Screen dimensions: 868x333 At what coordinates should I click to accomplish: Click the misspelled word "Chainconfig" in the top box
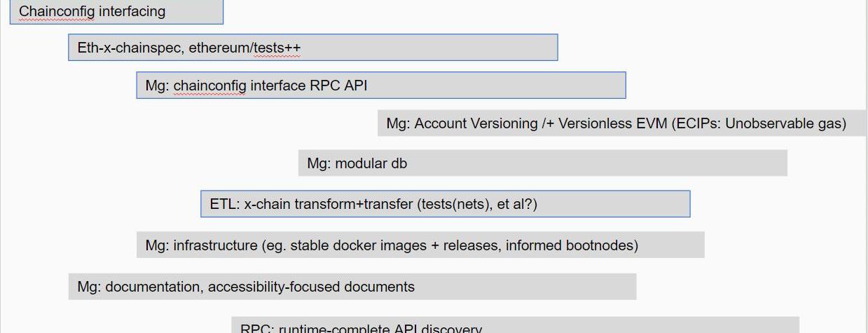tap(57, 12)
